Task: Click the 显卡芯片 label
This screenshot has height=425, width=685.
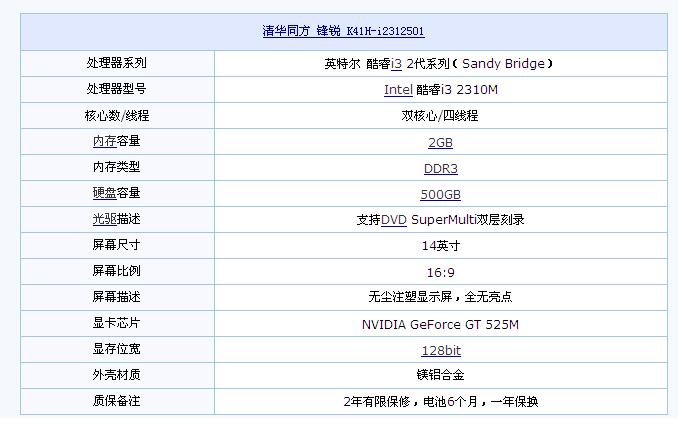Action: point(116,323)
